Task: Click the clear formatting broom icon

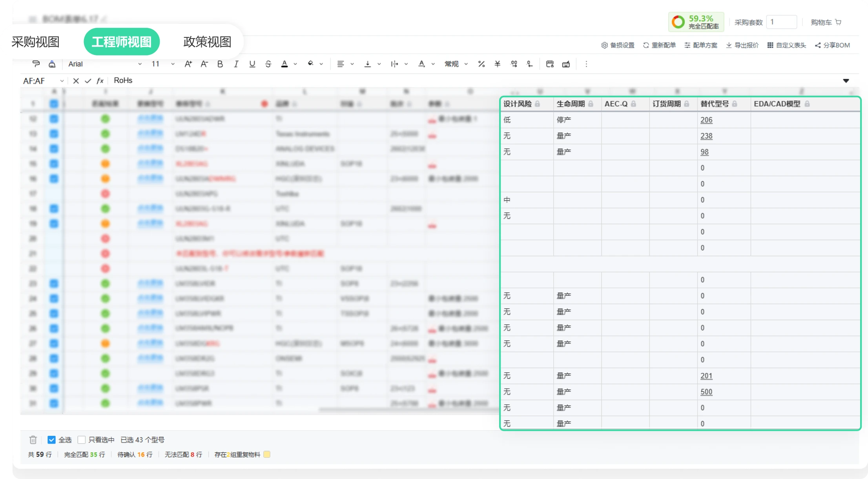Action: pyautogui.click(x=52, y=64)
